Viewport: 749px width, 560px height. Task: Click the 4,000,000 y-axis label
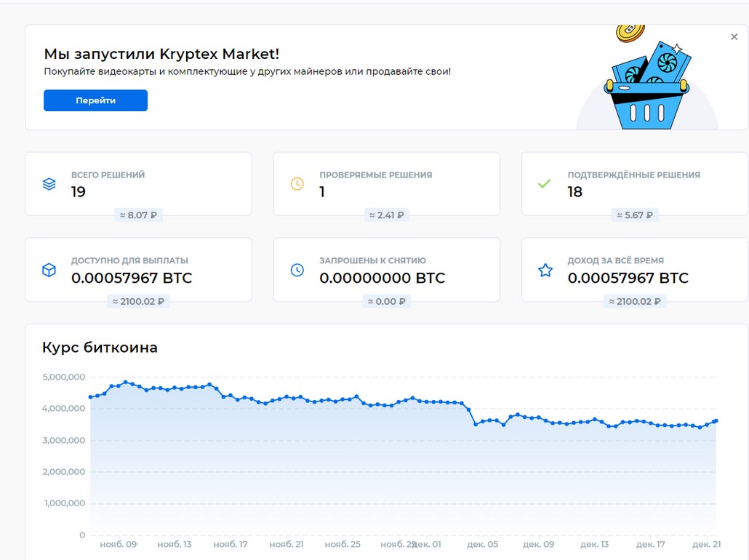(x=63, y=409)
